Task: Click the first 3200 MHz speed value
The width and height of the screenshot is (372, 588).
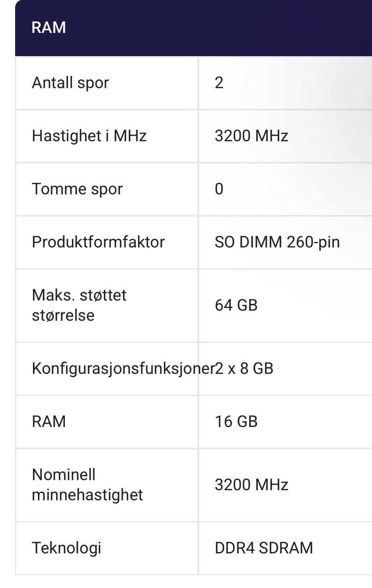Action: [x=251, y=136]
